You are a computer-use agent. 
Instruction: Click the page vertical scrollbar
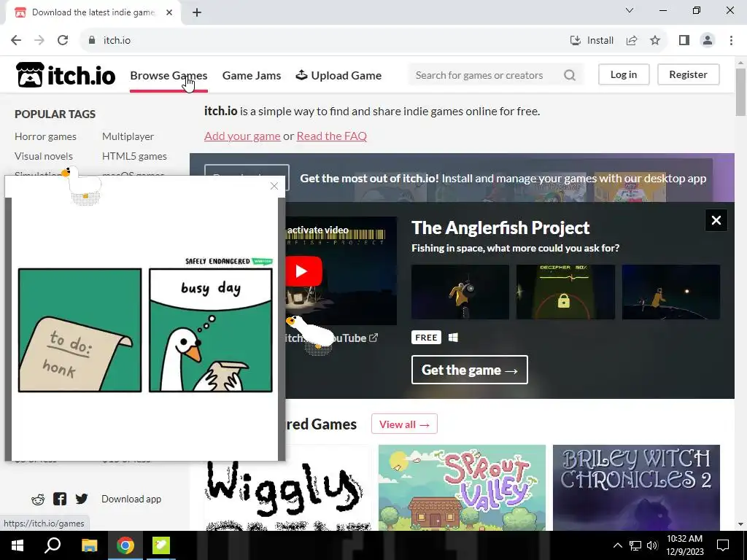(x=740, y=92)
